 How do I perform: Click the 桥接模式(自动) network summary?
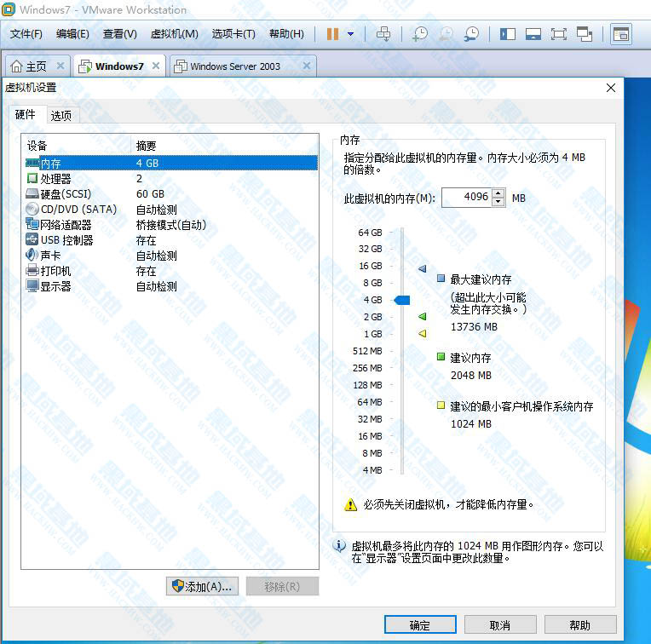(x=171, y=225)
